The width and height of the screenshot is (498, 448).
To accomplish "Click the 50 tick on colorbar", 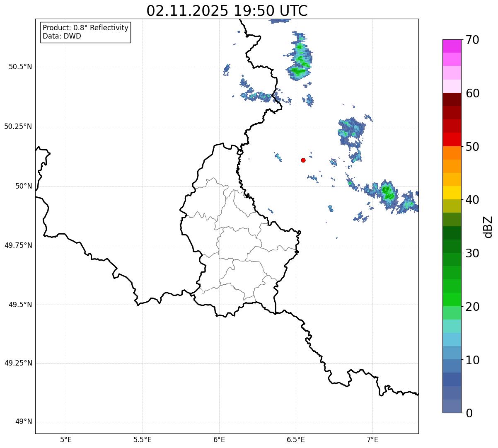I will (472, 147).
